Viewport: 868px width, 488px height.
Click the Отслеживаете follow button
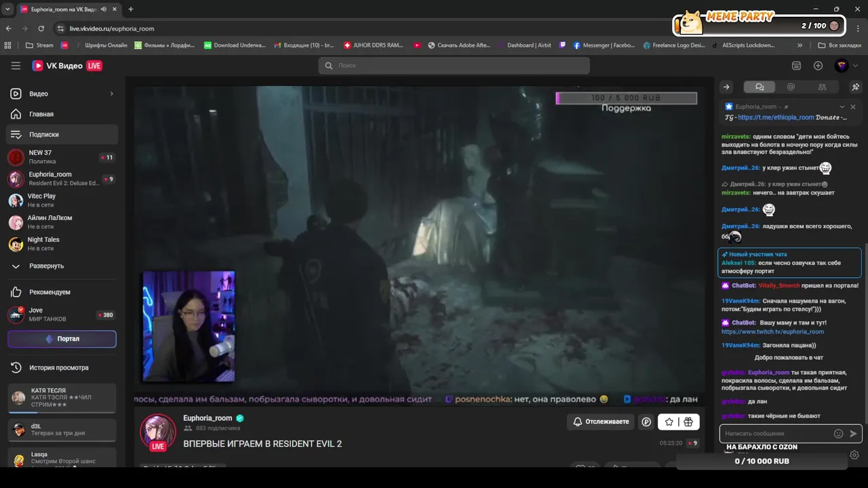coord(601,422)
